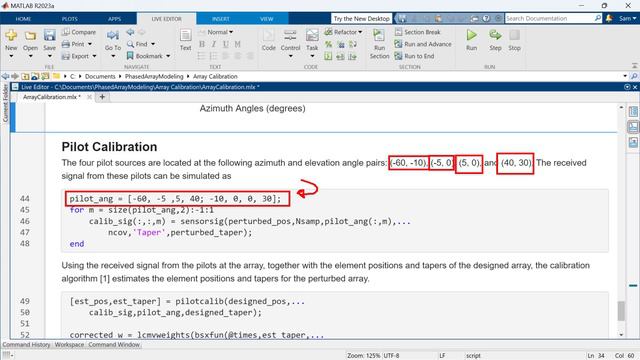Click the Open folder icon
The height and width of the screenshot is (360, 640).
(x=30, y=36)
